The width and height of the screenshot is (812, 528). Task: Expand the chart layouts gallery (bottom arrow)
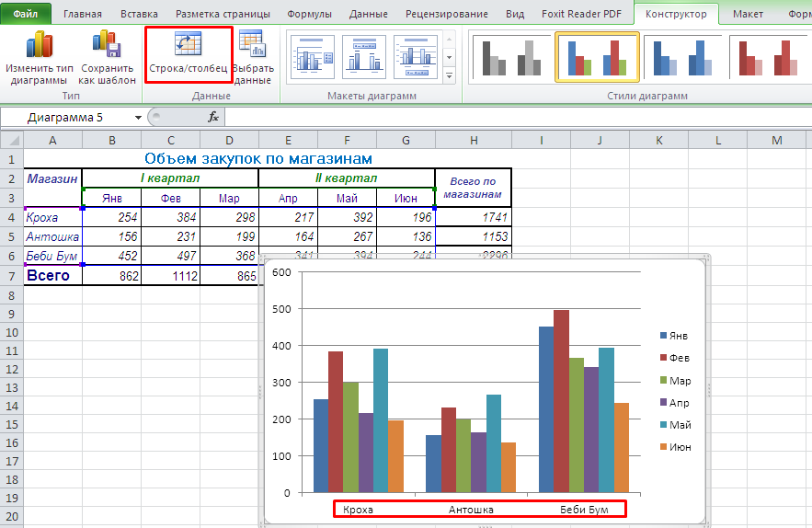[450, 75]
